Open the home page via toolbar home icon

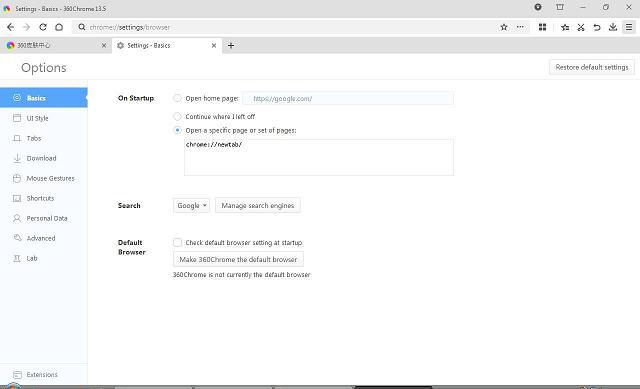[x=59, y=27]
